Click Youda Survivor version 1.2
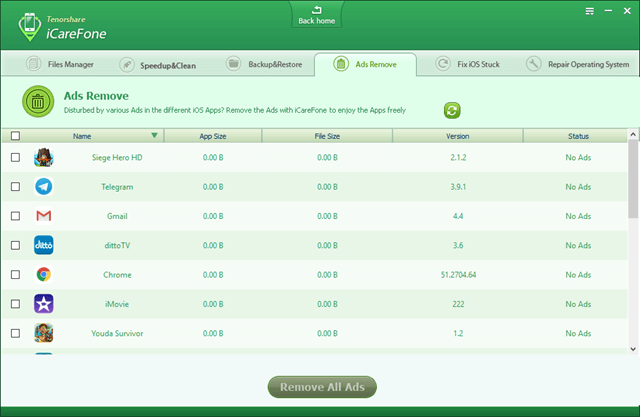This screenshot has width=640, height=417. click(x=458, y=334)
